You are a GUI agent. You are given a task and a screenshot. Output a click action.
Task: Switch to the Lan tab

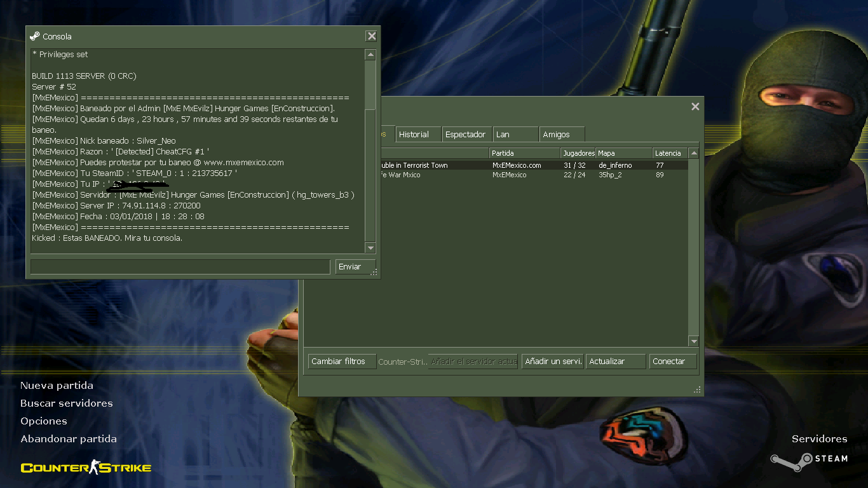click(515, 134)
